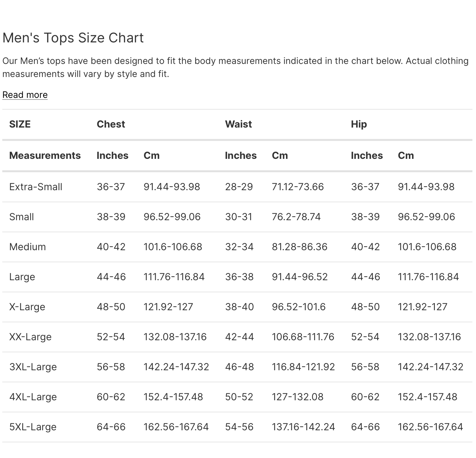This screenshot has width=476, height=458.
Task: Select the Extra-Small row label
Action: tap(36, 187)
